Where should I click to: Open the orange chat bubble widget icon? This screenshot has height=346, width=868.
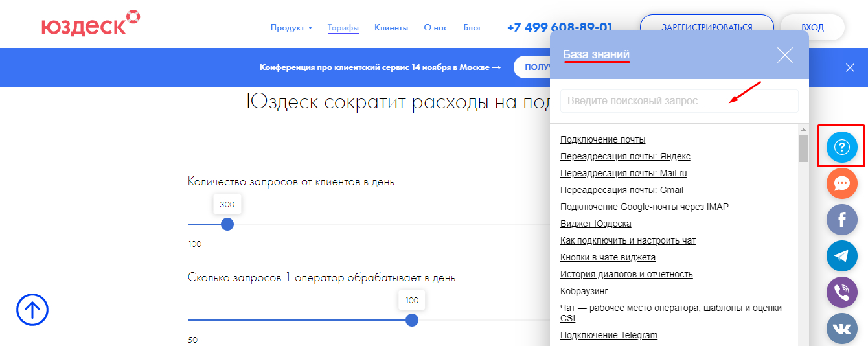point(841,183)
